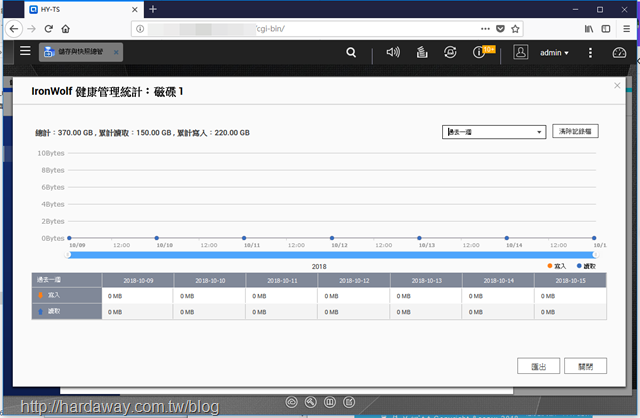Open Firefox library icon
640x418 pixels.
click(589, 29)
